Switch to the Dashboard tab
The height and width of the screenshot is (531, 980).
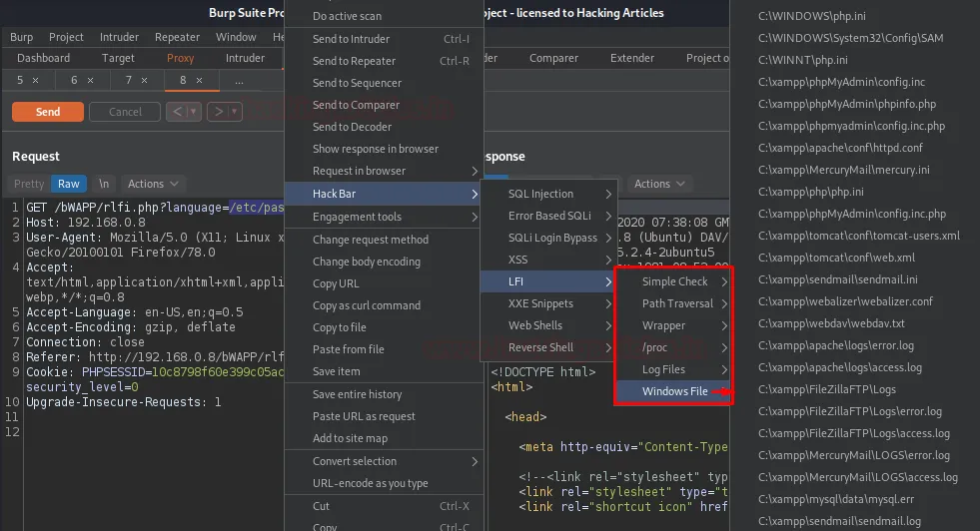click(43, 58)
